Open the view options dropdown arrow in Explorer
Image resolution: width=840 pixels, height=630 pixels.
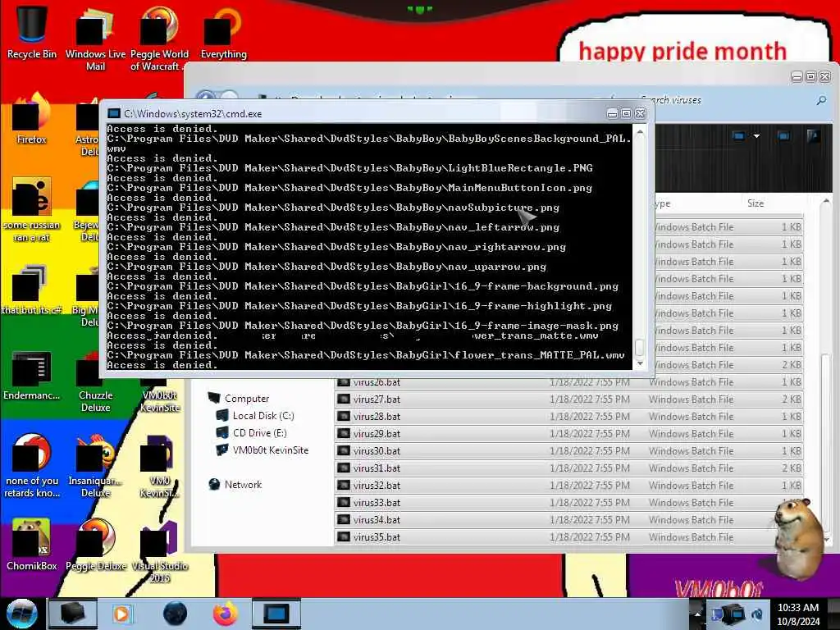click(756, 136)
